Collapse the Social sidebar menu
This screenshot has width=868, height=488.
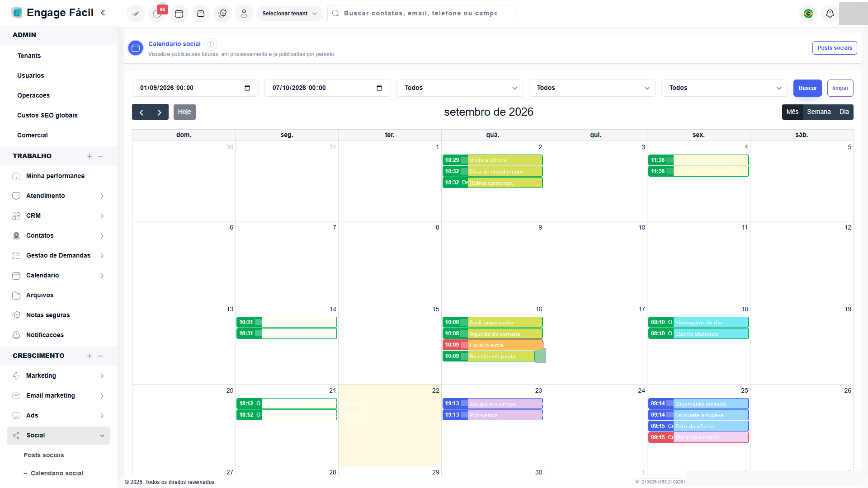pyautogui.click(x=59, y=436)
